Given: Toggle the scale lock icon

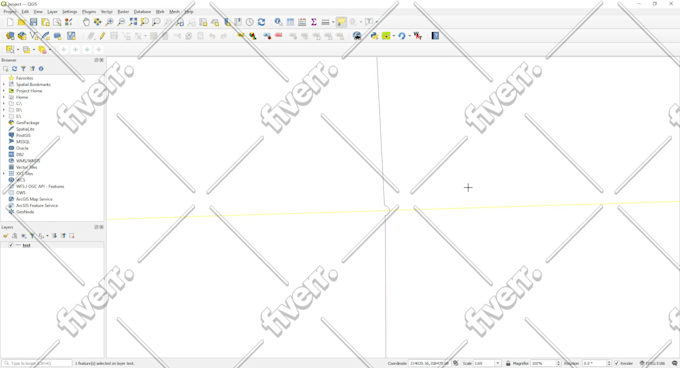Looking at the screenshot, I should [508, 363].
